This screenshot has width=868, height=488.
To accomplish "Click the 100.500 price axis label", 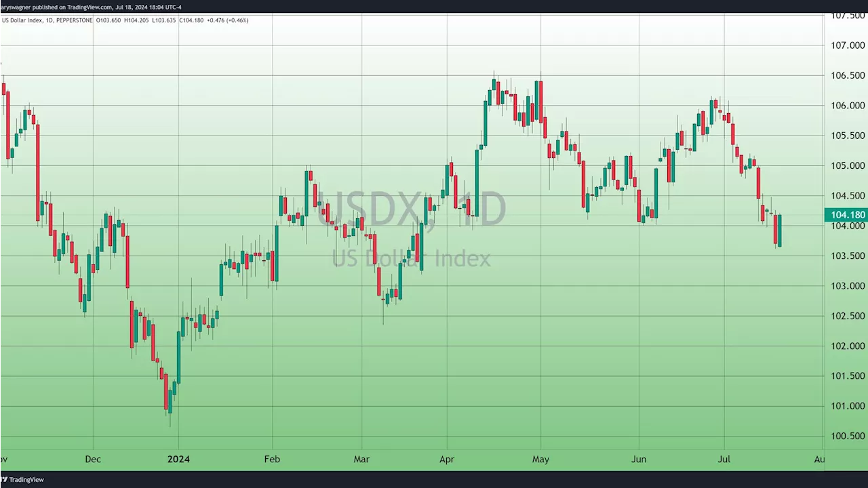I will tap(848, 436).
